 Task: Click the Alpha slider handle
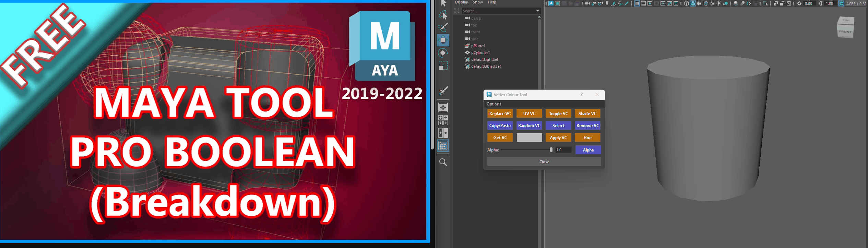[x=551, y=150]
